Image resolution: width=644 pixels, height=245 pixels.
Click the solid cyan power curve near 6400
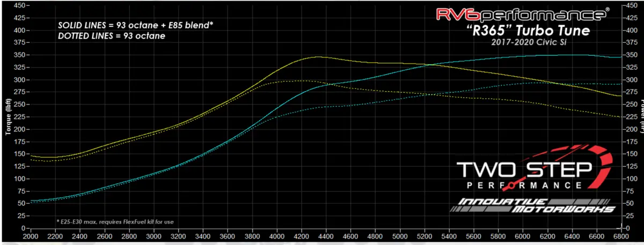click(572, 55)
